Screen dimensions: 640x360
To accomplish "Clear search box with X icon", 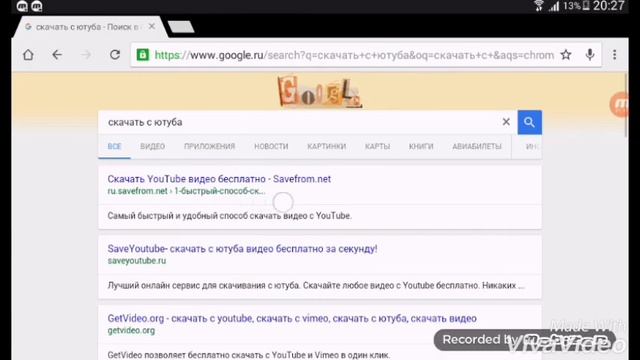I will coord(506,122).
